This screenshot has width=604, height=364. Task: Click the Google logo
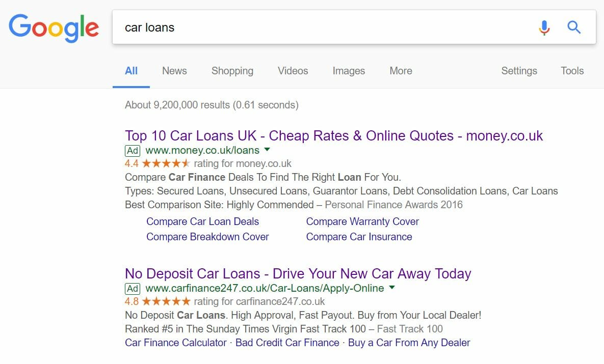(54, 27)
